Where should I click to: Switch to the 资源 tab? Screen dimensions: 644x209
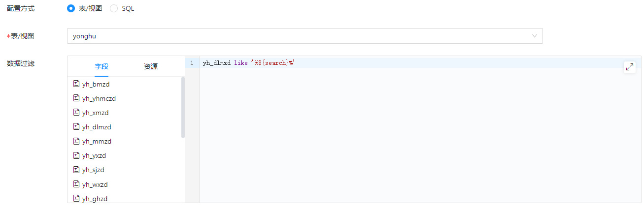click(x=151, y=66)
